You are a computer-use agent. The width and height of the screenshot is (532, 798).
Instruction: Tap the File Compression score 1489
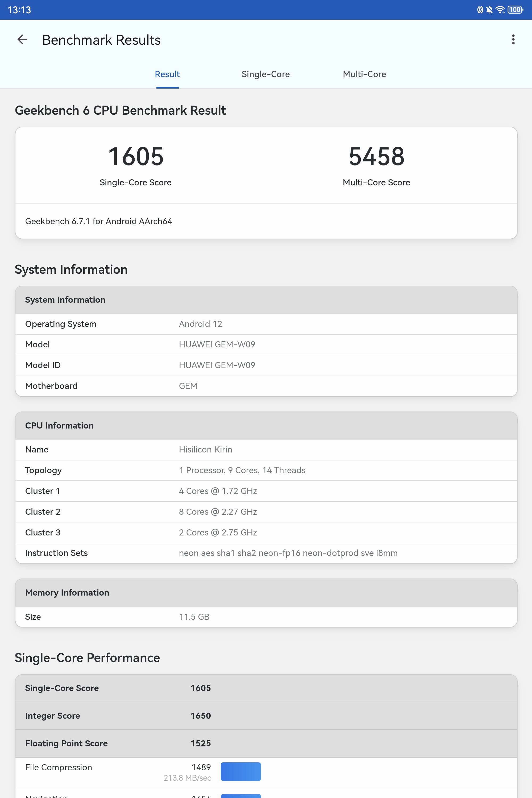pyautogui.click(x=201, y=767)
